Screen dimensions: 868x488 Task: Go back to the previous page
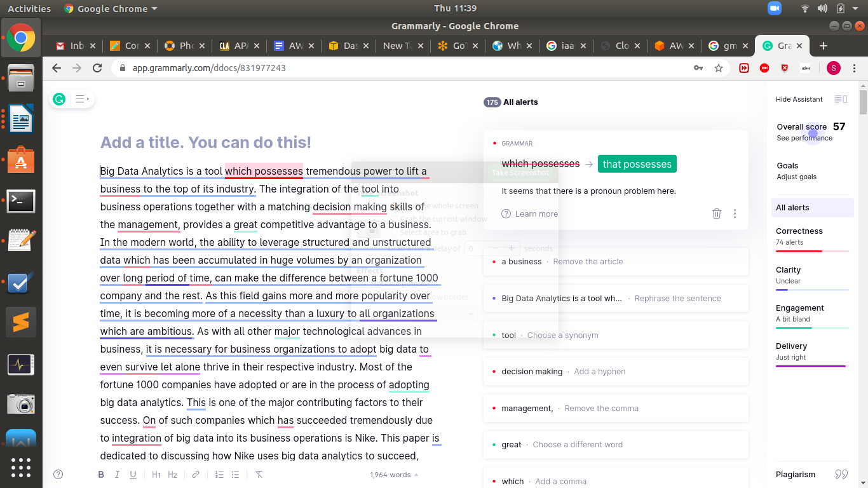(57, 68)
